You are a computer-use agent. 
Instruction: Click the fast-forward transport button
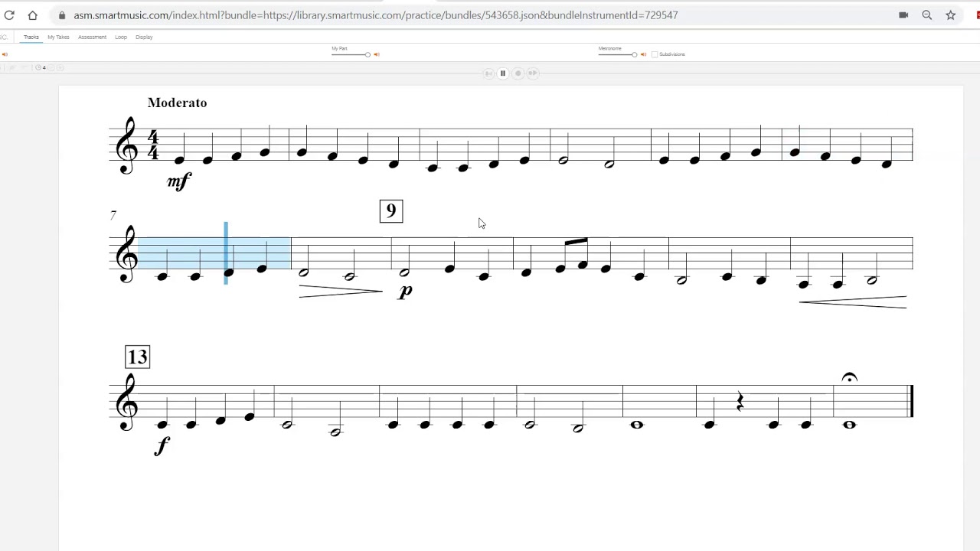(533, 73)
